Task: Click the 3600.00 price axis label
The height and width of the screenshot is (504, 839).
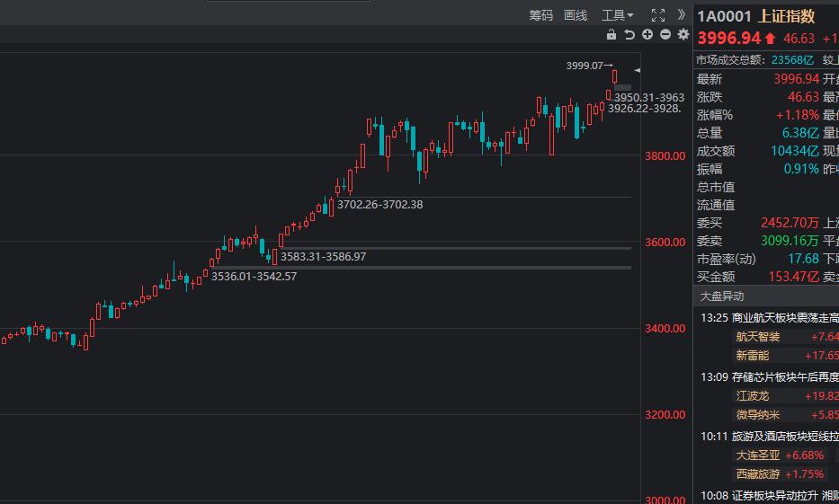Action: click(x=665, y=242)
